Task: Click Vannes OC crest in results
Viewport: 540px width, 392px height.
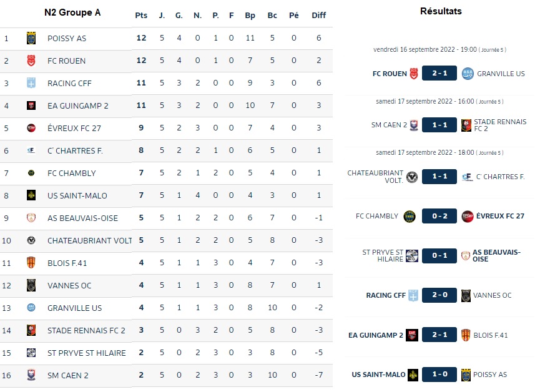Action: pyautogui.click(x=466, y=296)
